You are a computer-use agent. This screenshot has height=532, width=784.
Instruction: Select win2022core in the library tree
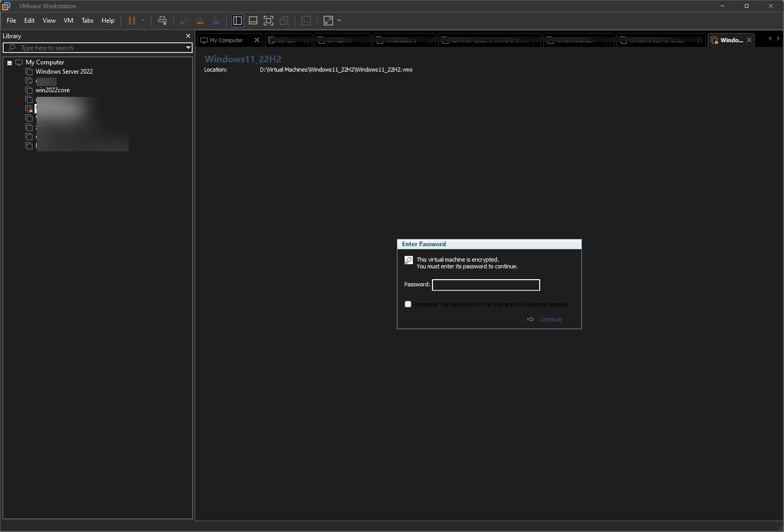(x=53, y=90)
